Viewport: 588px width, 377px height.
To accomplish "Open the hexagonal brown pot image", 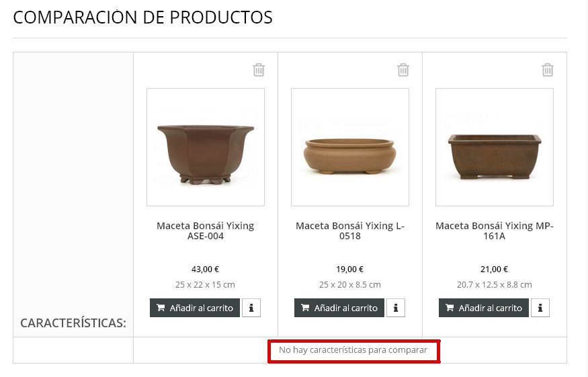I will pos(206,147).
